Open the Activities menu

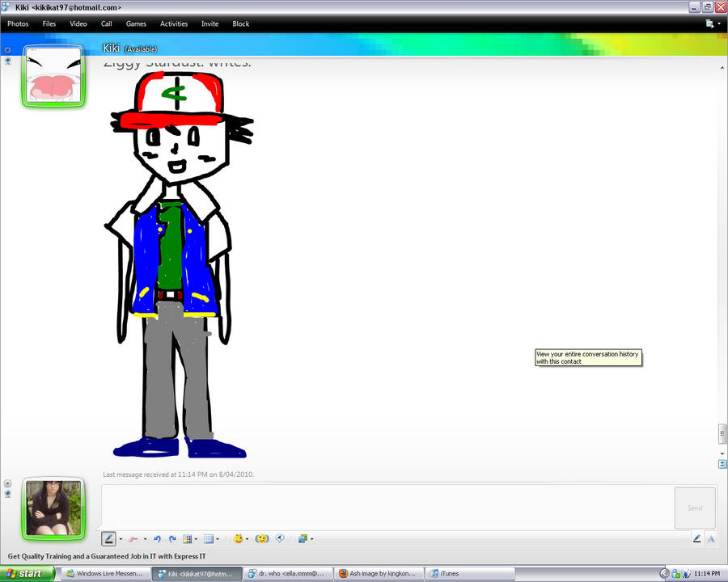[x=174, y=23]
